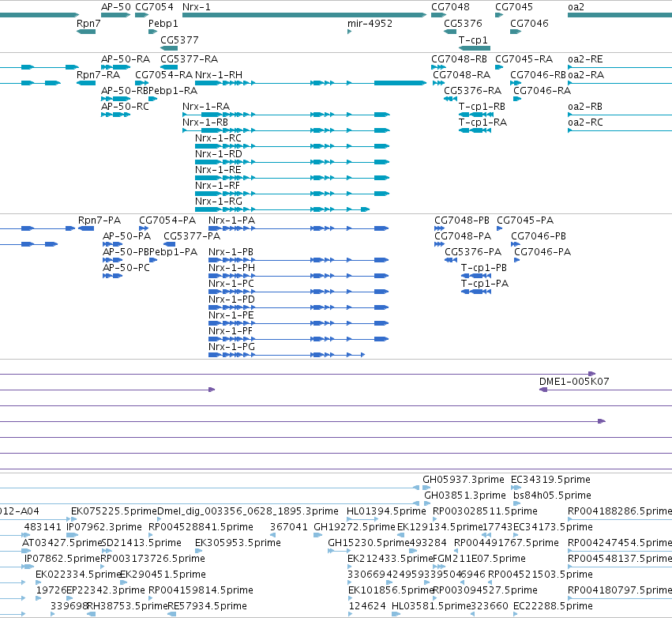Select the Nrx-1-PA protein label
Screen dimensions: 672x618
coord(231,220)
